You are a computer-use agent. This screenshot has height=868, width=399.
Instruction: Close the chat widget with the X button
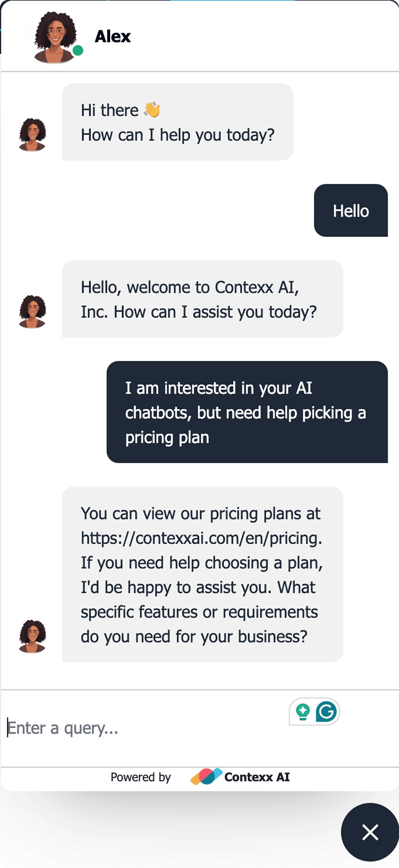[x=370, y=832]
